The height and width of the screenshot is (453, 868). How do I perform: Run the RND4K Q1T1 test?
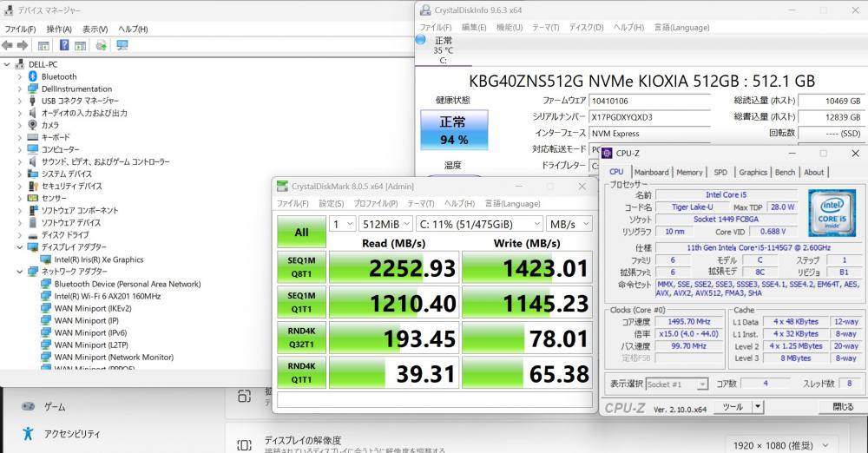point(302,372)
